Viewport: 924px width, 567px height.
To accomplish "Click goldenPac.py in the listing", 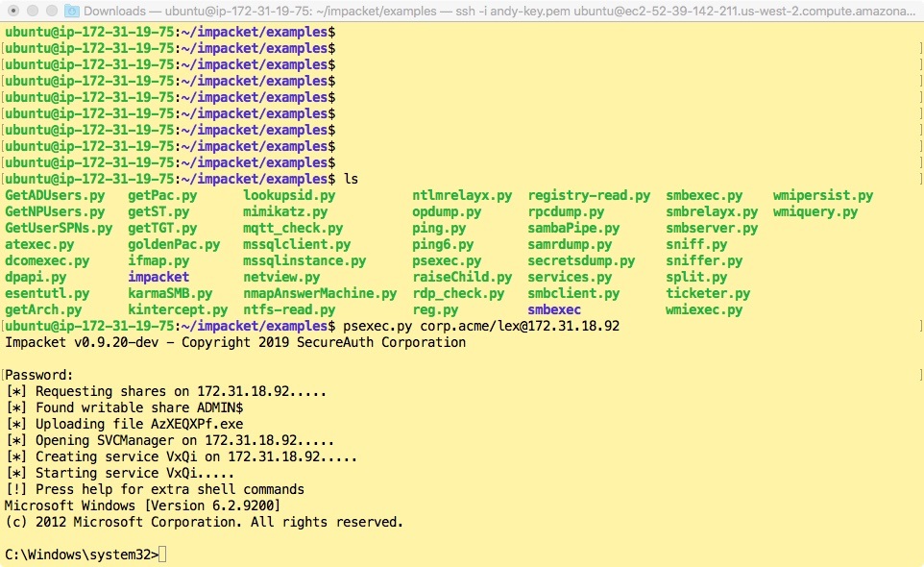I will click(174, 245).
